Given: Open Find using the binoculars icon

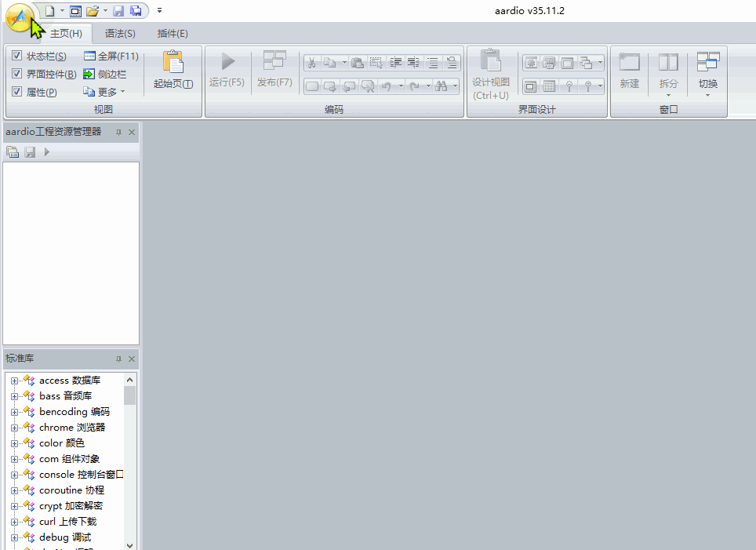Looking at the screenshot, I should pos(442,86).
